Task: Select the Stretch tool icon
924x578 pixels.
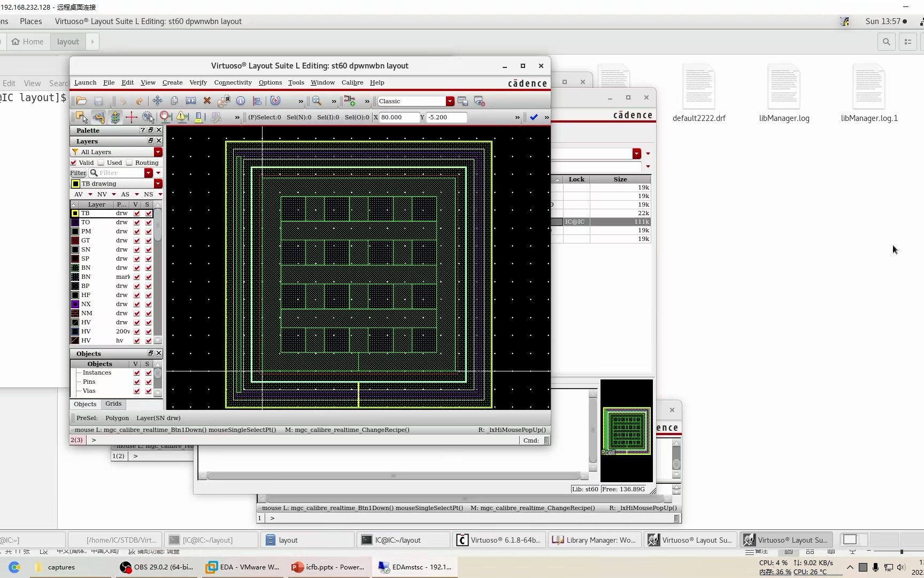Action: (191, 101)
